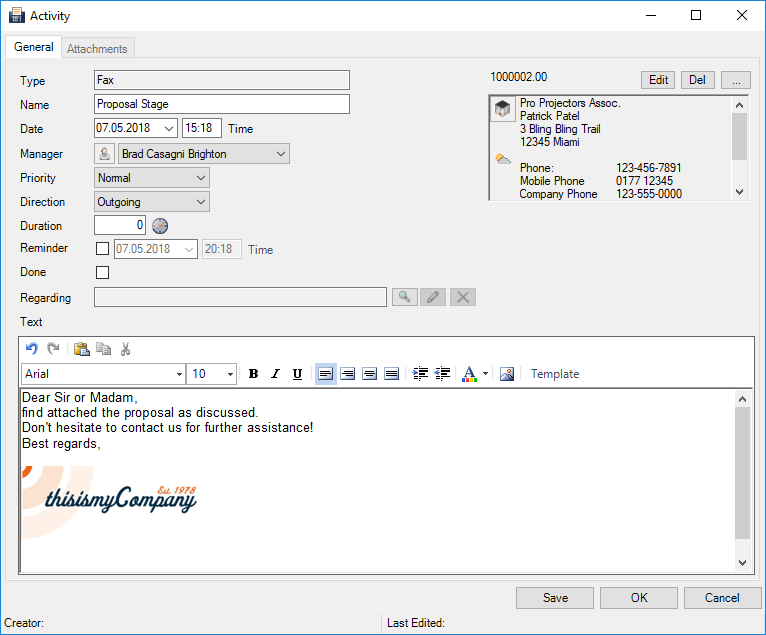
Task: Open the Priority dropdown set to Normal
Action: click(201, 178)
